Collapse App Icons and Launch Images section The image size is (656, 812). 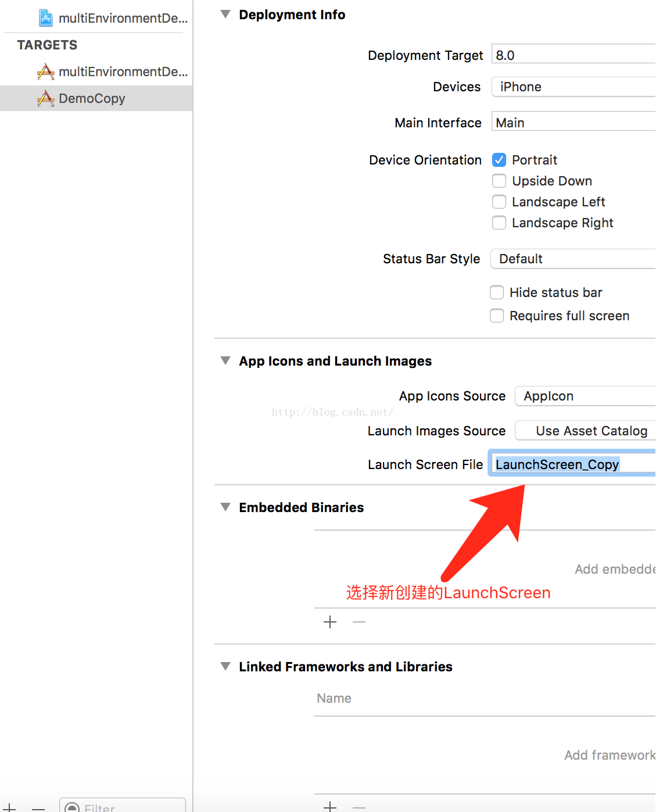[225, 361]
